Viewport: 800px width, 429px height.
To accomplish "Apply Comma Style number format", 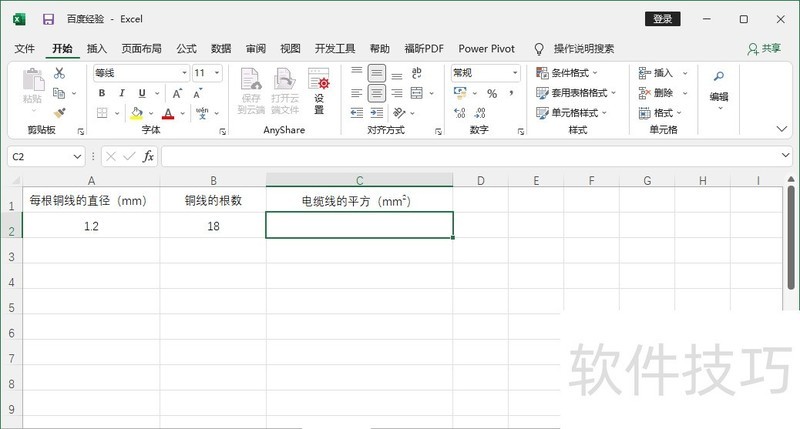I will 511,93.
